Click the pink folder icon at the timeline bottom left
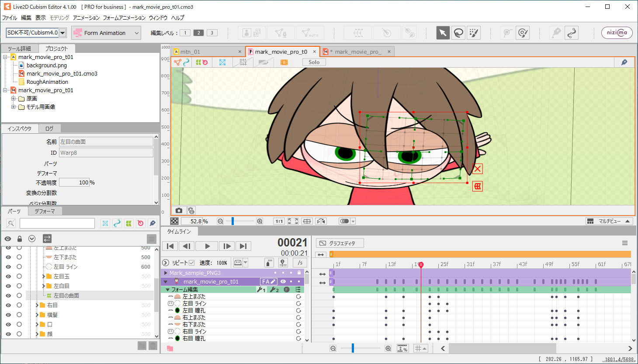The image size is (638, 364). pos(170,348)
